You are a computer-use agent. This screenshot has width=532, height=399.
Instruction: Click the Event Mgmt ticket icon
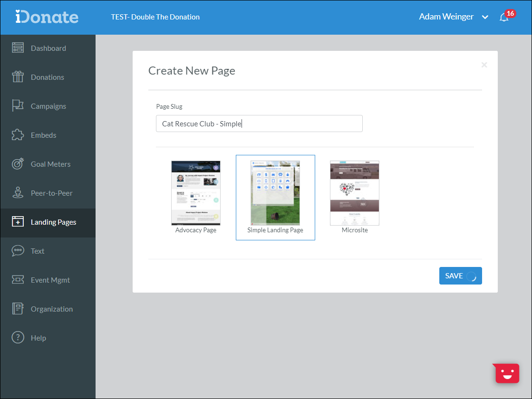click(18, 280)
